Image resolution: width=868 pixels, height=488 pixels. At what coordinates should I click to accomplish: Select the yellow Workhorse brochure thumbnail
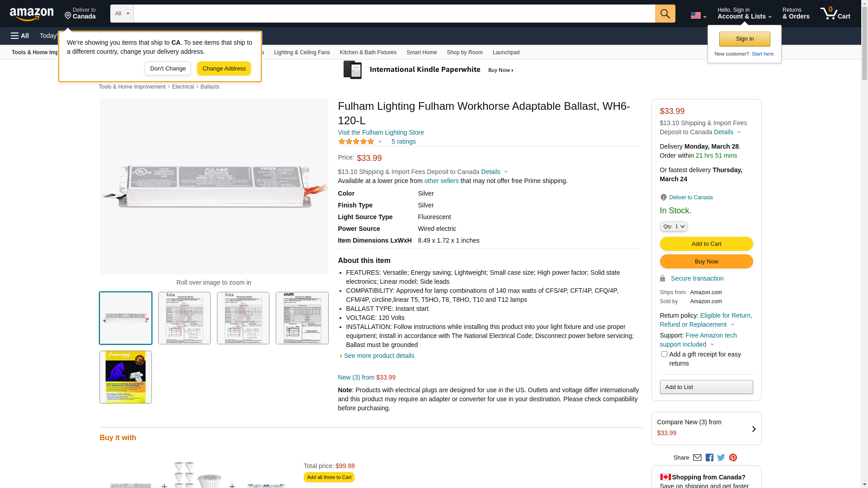(x=126, y=377)
